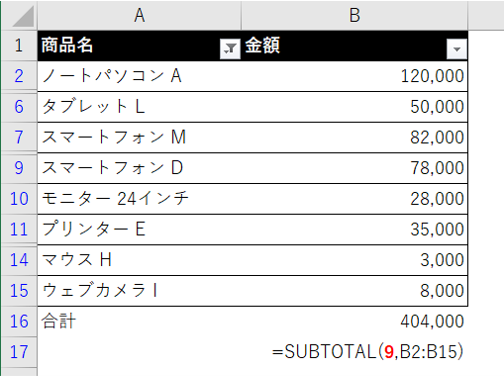Screen dimensions: 504x376
Task: Select column A header
Action: click(139, 15)
